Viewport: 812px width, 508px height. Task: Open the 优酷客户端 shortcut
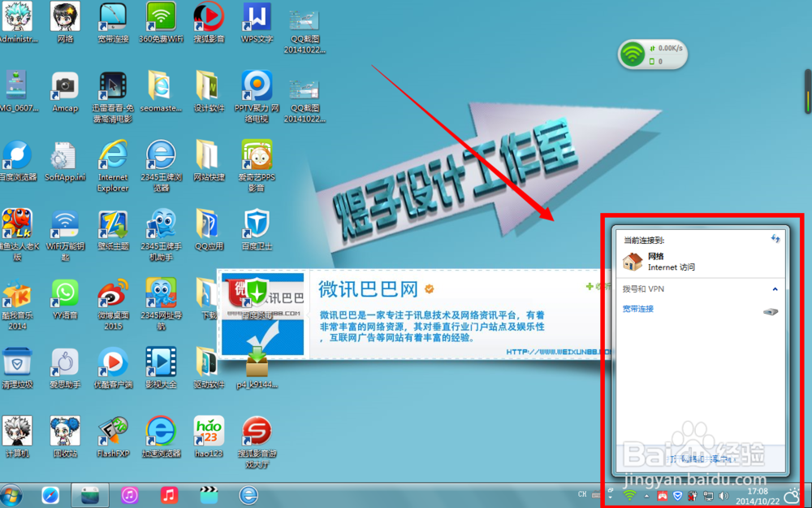pyautogui.click(x=113, y=368)
